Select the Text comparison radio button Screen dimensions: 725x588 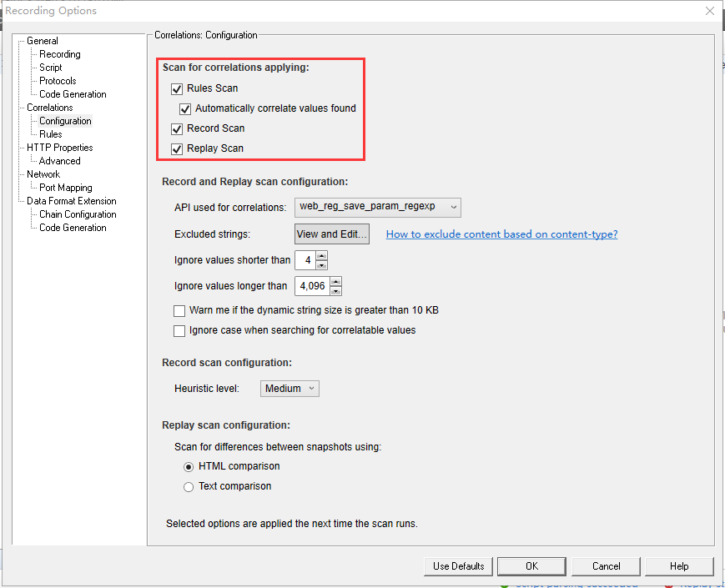[189, 486]
